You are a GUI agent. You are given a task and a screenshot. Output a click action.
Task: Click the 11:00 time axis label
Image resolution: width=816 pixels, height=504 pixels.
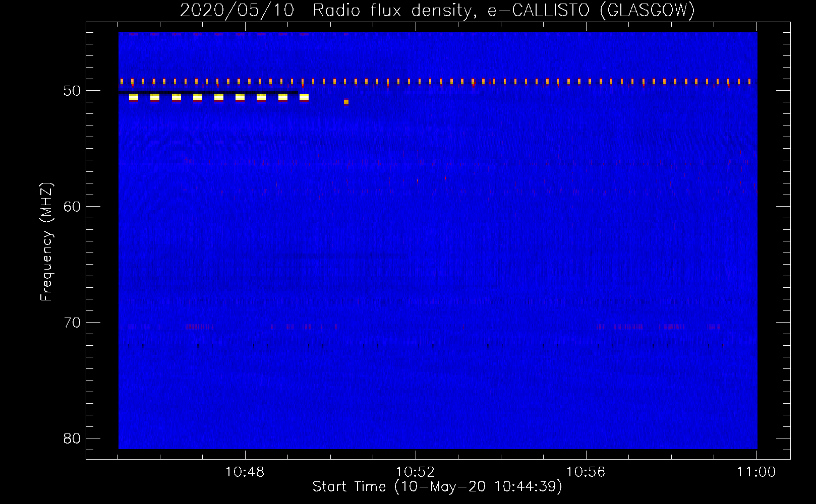tap(756, 472)
